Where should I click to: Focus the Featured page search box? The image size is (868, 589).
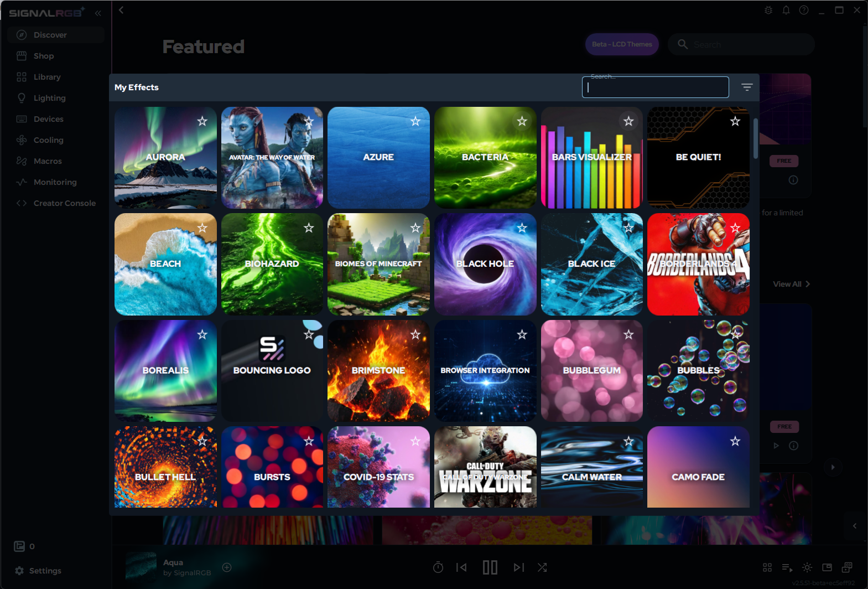pos(741,44)
